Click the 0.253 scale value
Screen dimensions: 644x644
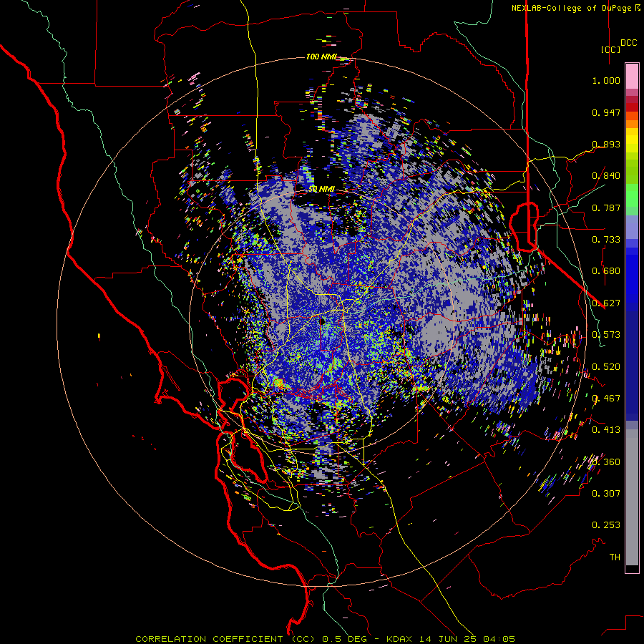click(606, 525)
